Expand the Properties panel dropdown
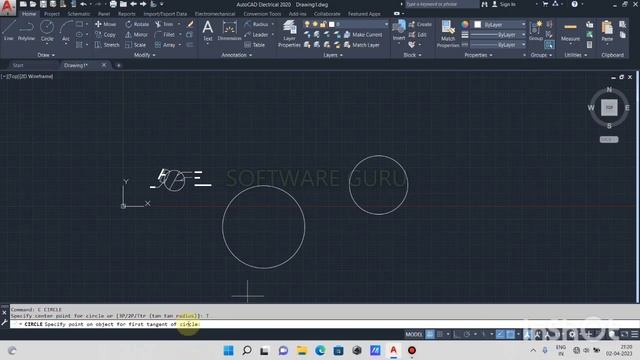The width and height of the screenshot is (640, 360). 478,55
